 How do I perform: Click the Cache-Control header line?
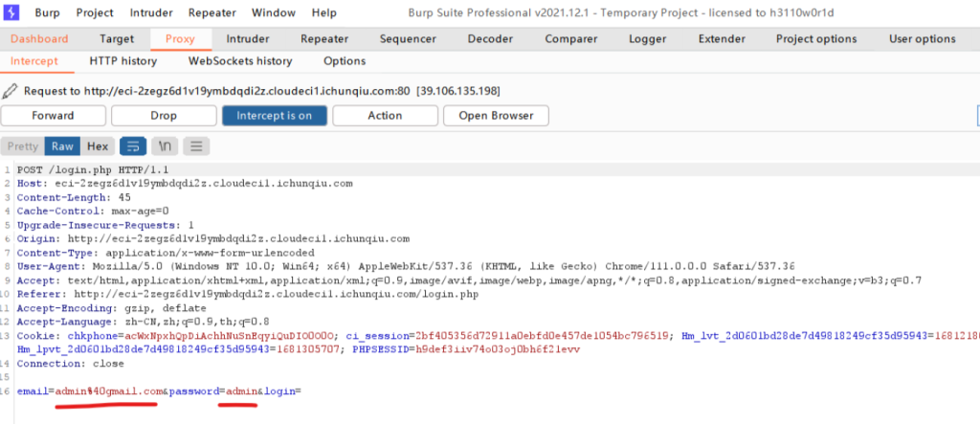click(93, 212)
